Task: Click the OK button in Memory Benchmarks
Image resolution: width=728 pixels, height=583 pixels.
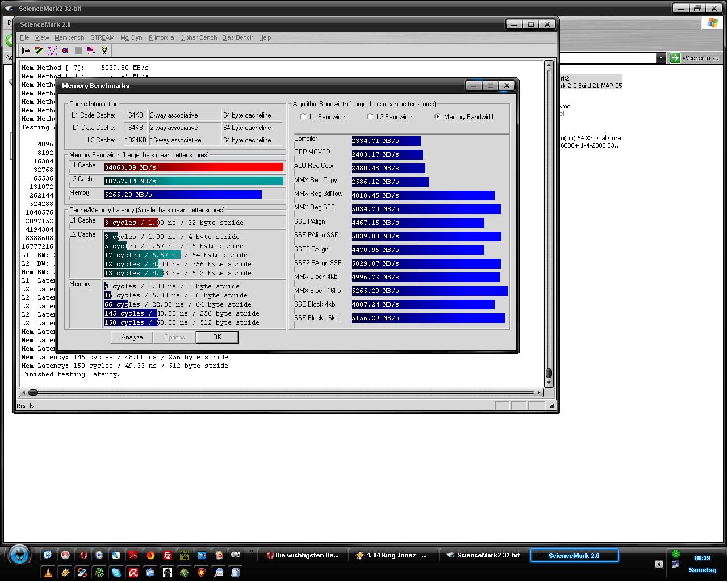Action: tap(217, 337)
